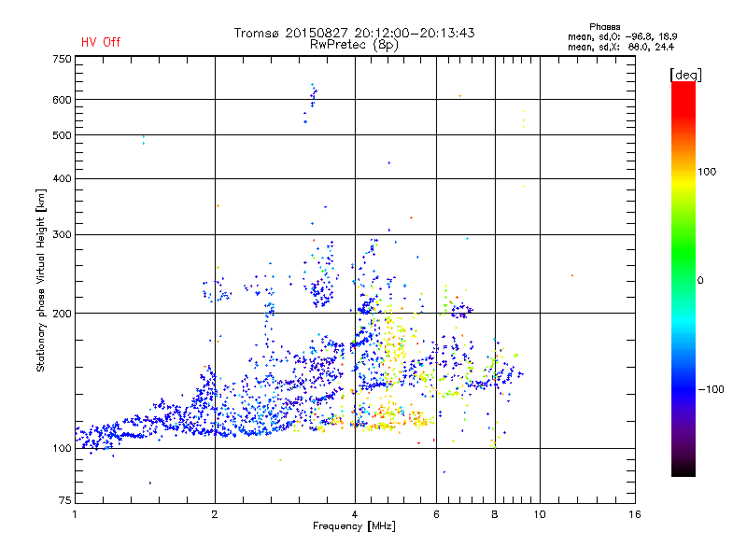This screenshot has width=747, height=560.
Task: Click the x-axis tick '4'
Action: (x=355, y=514)
